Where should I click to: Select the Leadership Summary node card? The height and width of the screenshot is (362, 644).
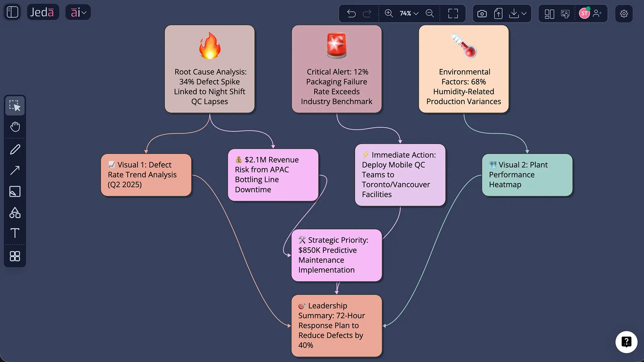(x=336, y=325)
